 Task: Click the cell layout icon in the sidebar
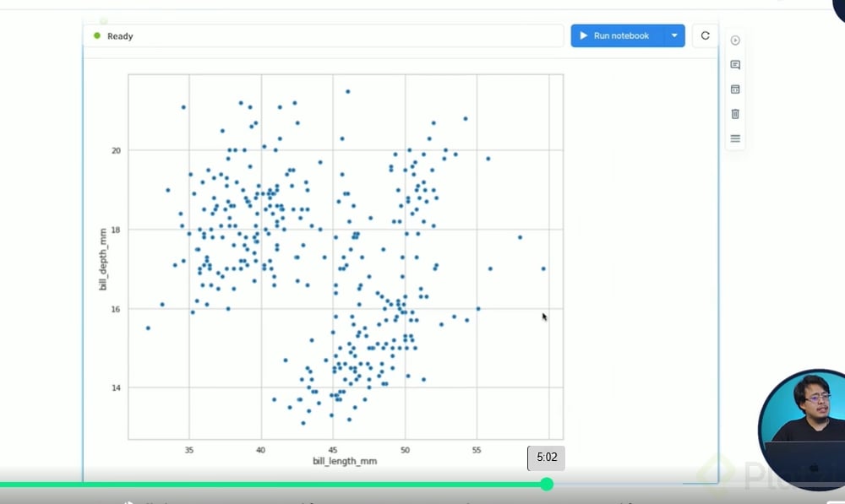tap(735, 89)
